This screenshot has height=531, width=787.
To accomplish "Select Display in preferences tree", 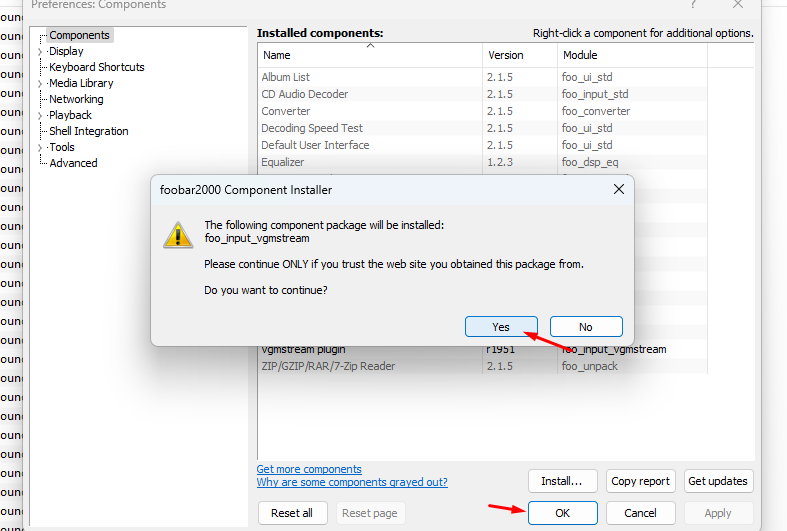I will click(66, 51).
